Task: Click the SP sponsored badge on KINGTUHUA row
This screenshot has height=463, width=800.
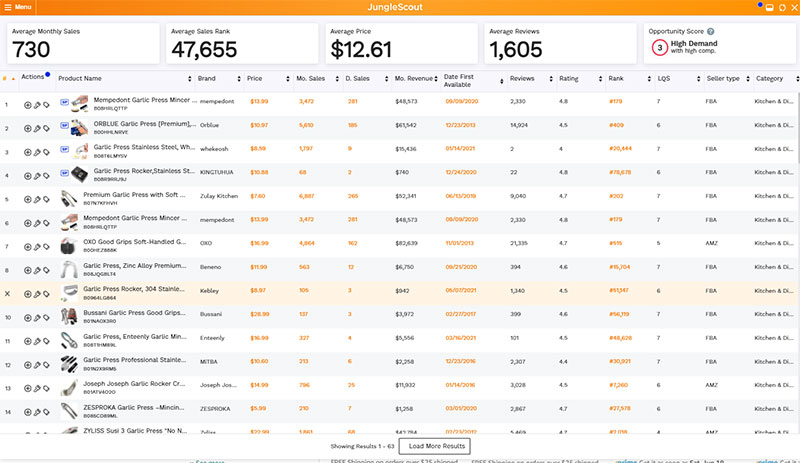Action: 64,173
